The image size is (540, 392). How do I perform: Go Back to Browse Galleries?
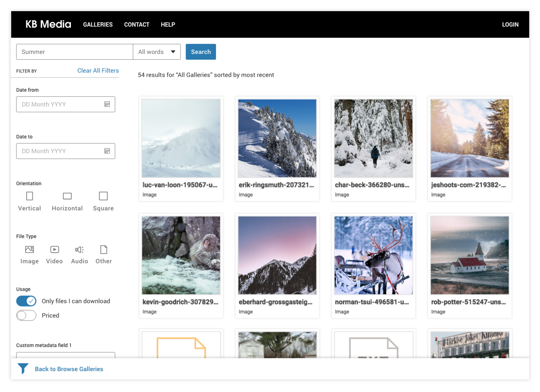pyautogui.click(x=69, y=369)
